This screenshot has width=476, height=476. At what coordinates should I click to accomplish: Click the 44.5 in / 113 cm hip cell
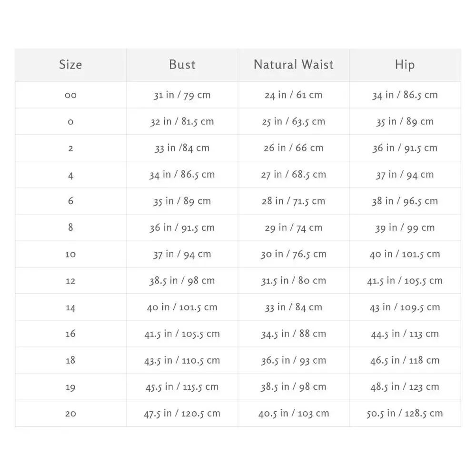click(x=405, y=334)
